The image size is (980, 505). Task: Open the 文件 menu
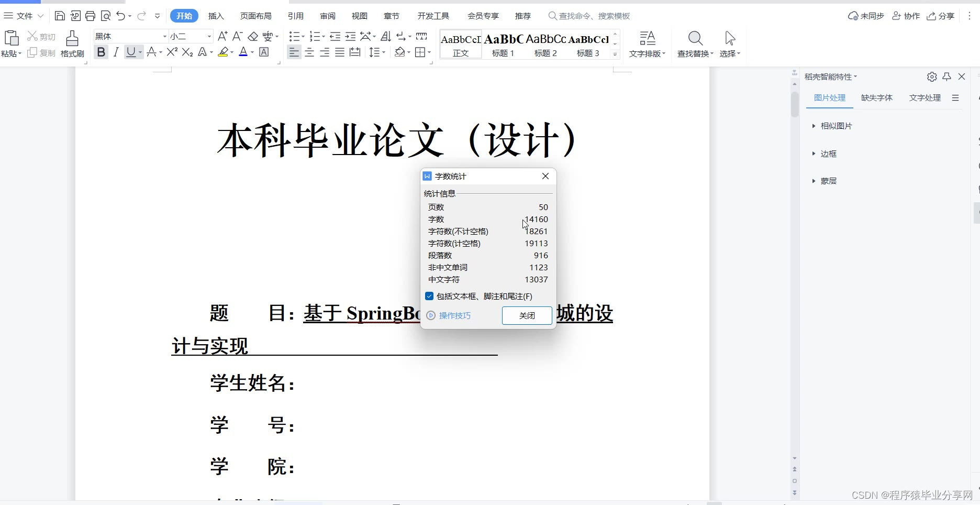coord(24,16)
